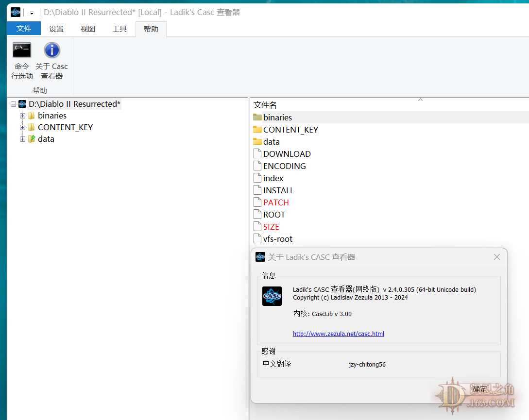The width and height of the screenshot is (529, 420).
Task: Expand the CONTENT_KEY folder in tree
Action: 23,127
